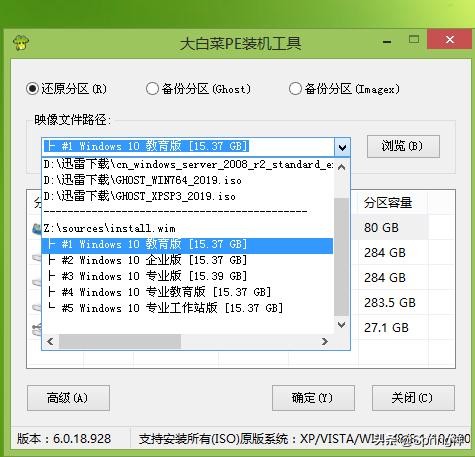This screenshot has height=457, width=475.
Task: Click the cabbage app icon in title bar
Action: (21, 42)
